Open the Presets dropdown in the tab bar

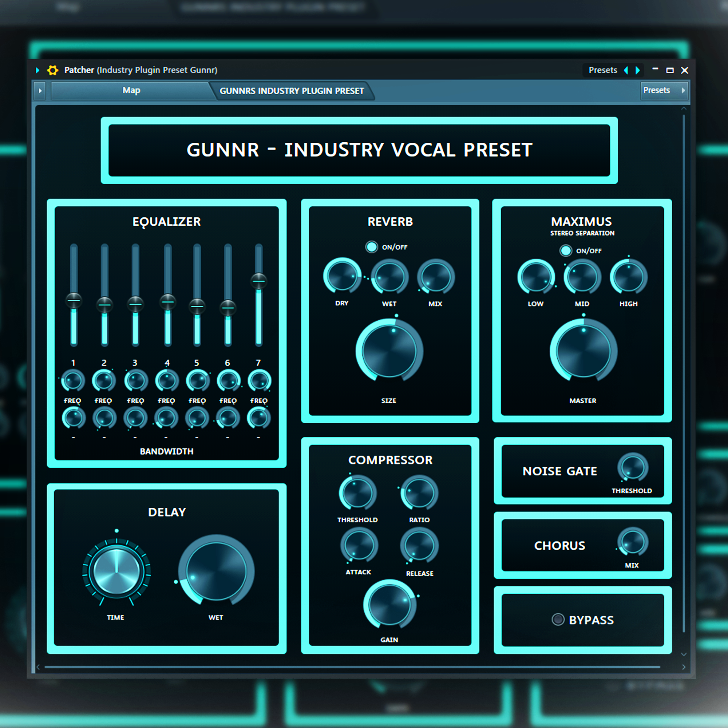(x=664, y=90)
